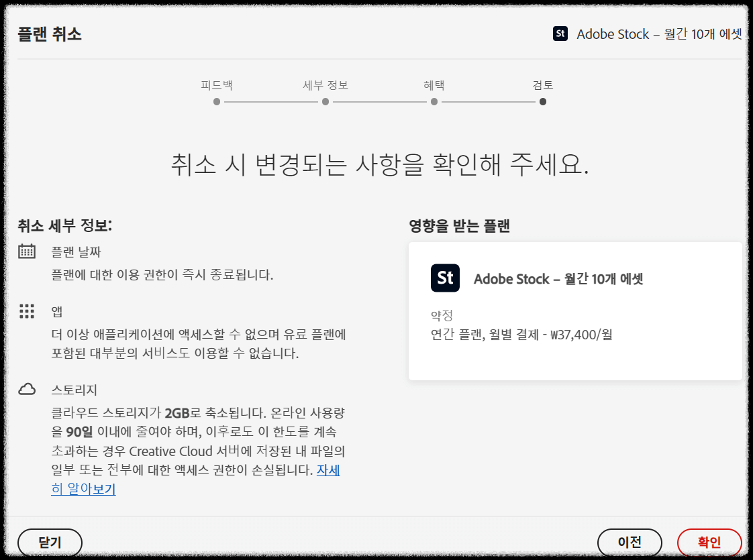Click the cloud icon beside 스토리지

(x=27, y=389)
